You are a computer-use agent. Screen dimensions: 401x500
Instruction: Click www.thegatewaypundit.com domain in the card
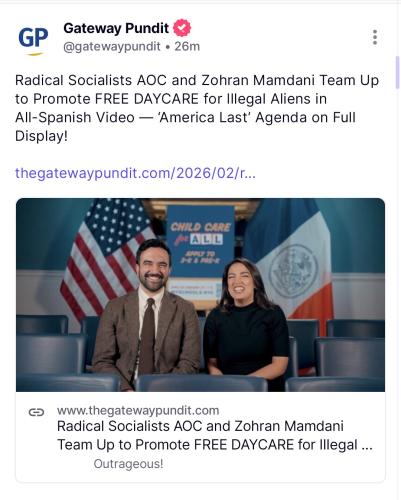[x=138, y=411]
